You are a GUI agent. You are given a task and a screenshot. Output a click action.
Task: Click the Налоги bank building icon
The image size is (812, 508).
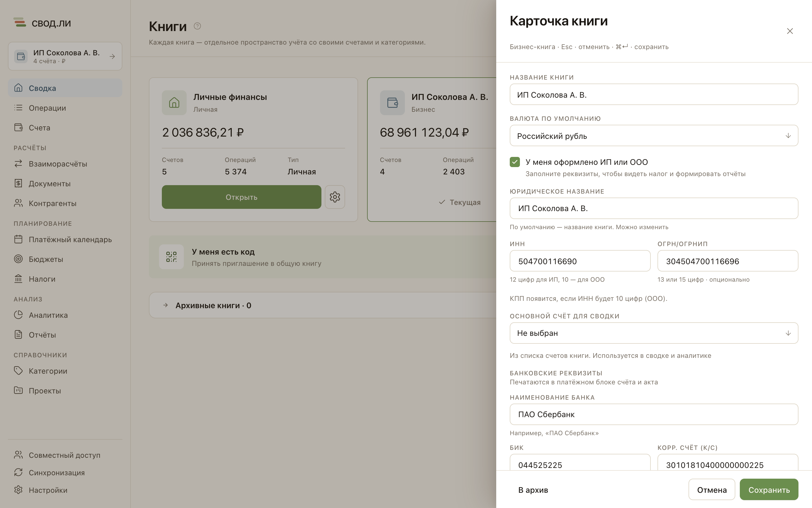click(x=18, y=279)
